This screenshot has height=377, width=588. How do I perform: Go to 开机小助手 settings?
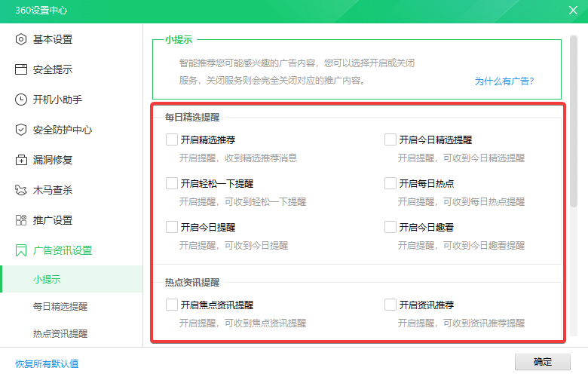coord(57,100)
